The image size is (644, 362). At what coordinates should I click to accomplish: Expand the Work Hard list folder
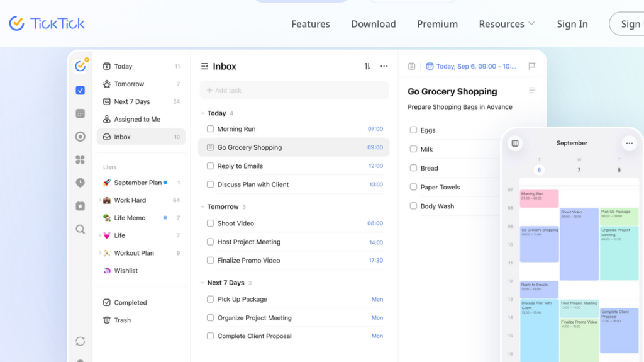pyautogui.click(x=100, y=200)
